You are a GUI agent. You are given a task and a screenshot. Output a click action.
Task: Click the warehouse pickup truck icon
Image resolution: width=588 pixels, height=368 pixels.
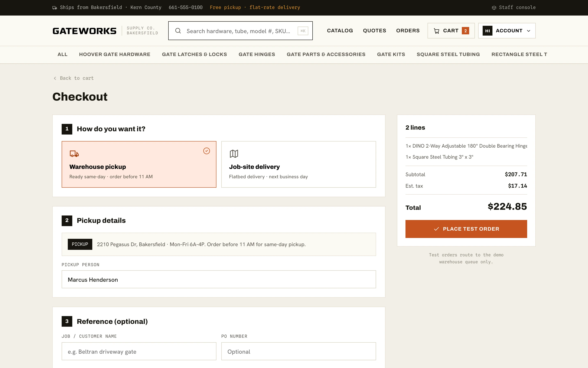coord(74,154)
